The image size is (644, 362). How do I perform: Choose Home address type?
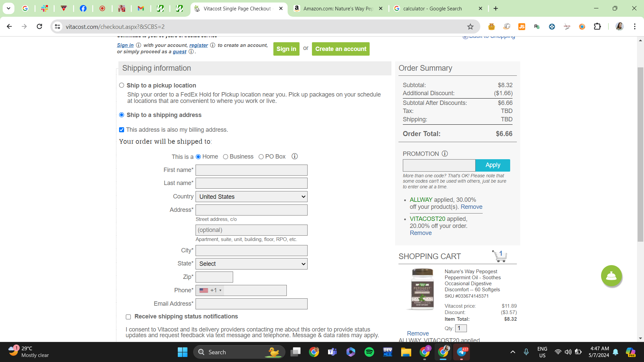[x=198, y=157]
